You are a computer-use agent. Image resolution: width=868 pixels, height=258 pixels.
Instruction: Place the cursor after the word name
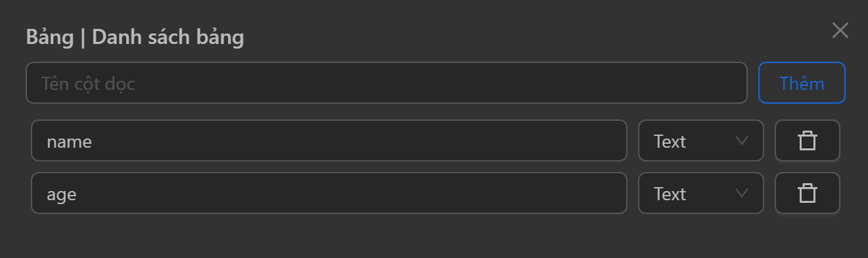(x=93, y=141)
